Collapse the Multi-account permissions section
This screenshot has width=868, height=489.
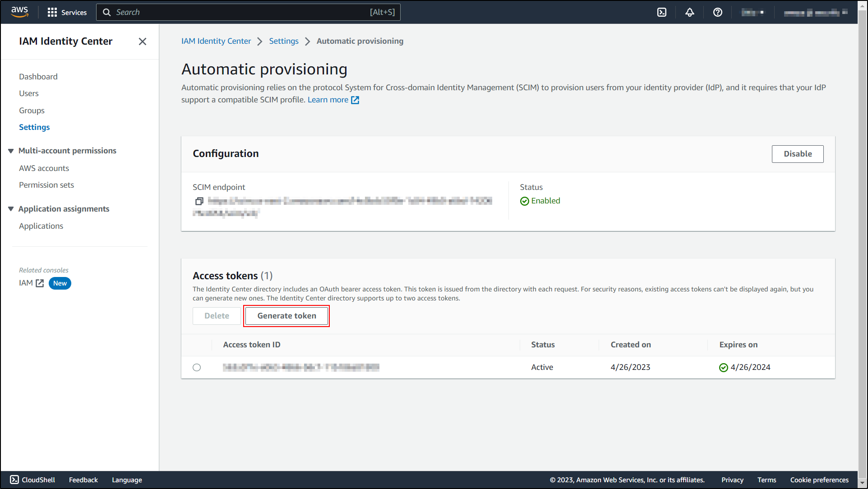point(11,151)
